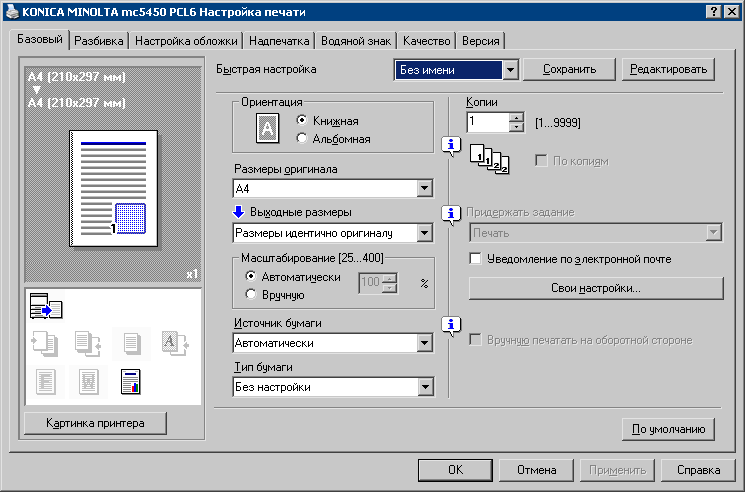Click the Применить button

617,470
